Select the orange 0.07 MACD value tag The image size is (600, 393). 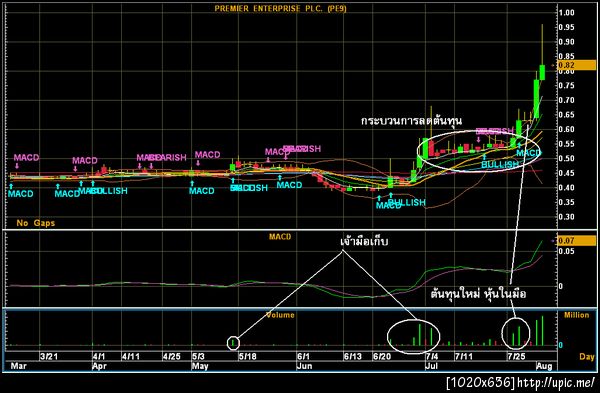(577, 241)
